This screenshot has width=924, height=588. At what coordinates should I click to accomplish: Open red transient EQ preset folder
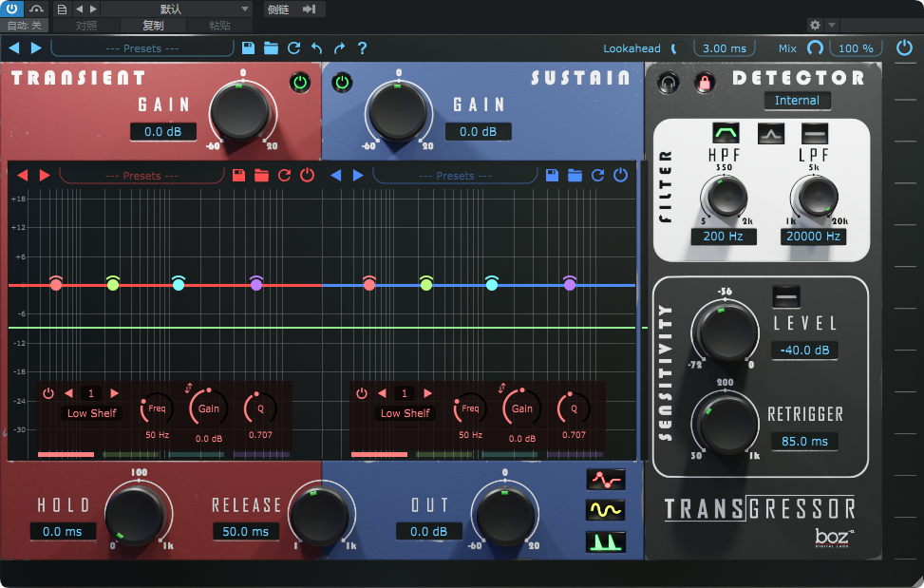(x=262, y=175)
